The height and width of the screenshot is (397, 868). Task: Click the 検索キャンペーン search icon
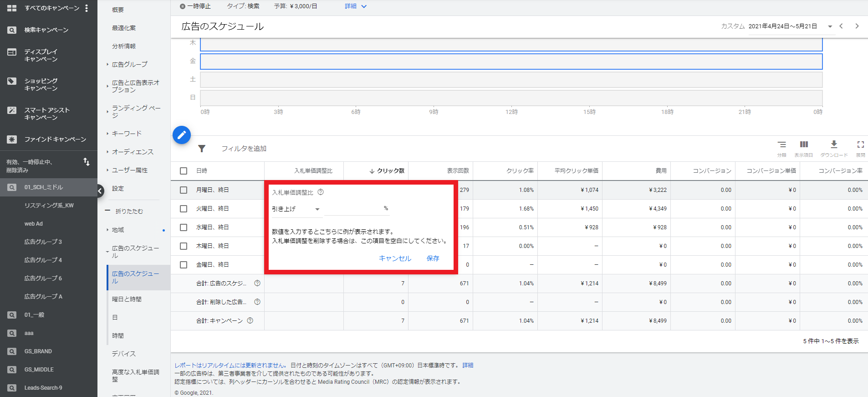[12, 30]
